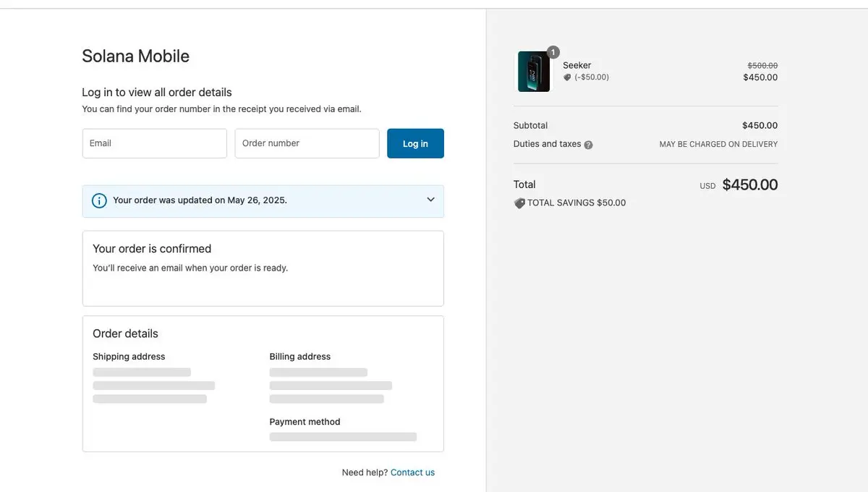868x492 pixels.
Task: Click the 'TOTAL SAVINGS $50.00' text
Action: point(576,203)
